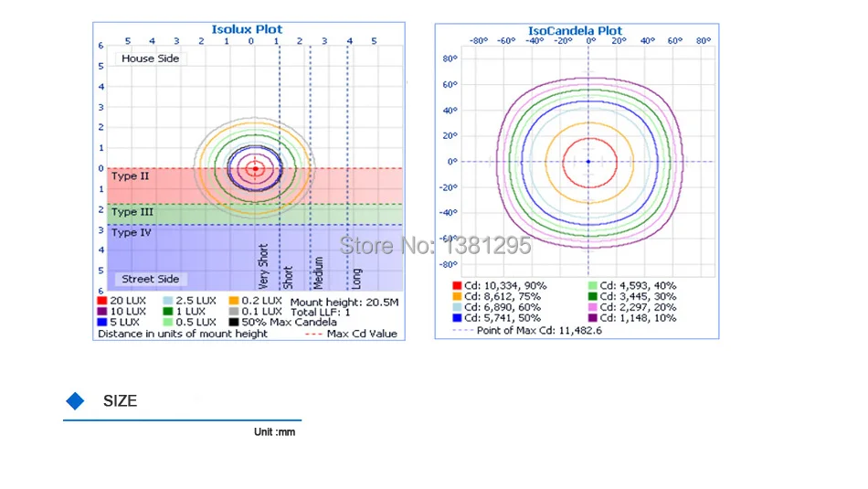Click the light green Cd: 4,593, 40% swatch
868x489 pixels.
coord(592,286)
